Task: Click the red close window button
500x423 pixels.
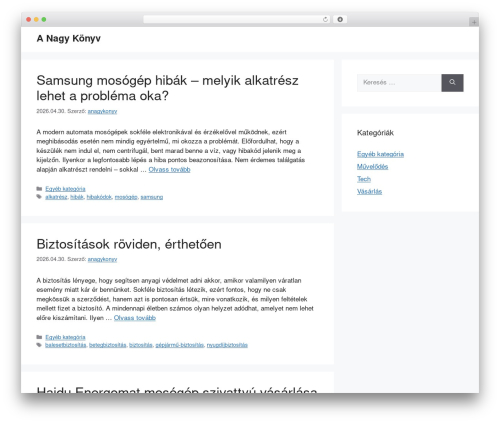Action: (29, 20)
